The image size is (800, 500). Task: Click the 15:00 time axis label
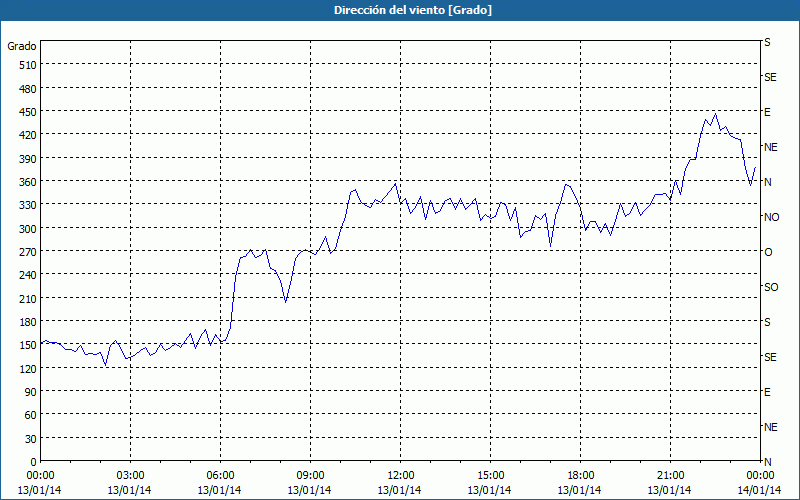(x=490, y=476)
